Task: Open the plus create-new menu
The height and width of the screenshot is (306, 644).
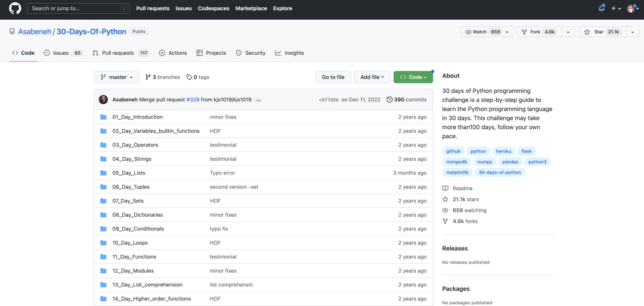Action: [x=615, y=8]
